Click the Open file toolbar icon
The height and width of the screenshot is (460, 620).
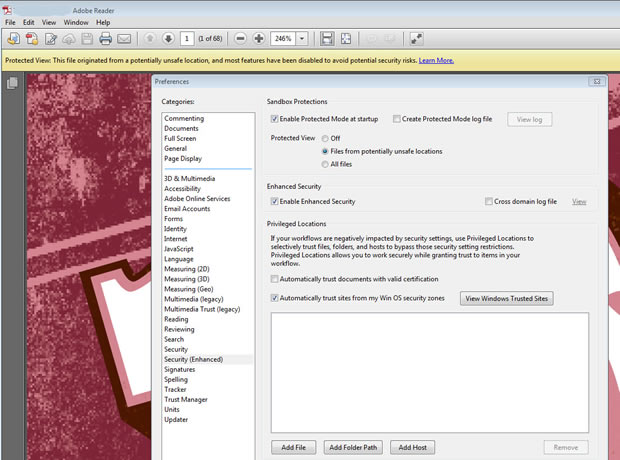[13, 39]
